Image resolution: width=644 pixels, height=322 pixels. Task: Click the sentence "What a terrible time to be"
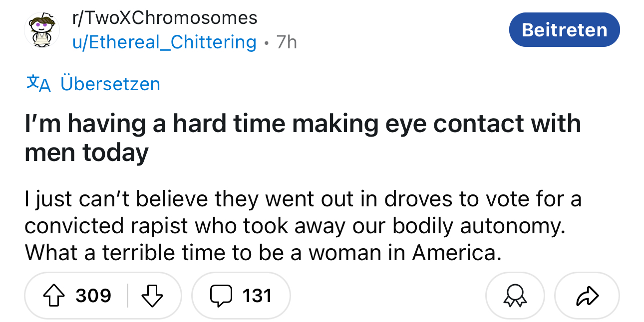[262, 252]
